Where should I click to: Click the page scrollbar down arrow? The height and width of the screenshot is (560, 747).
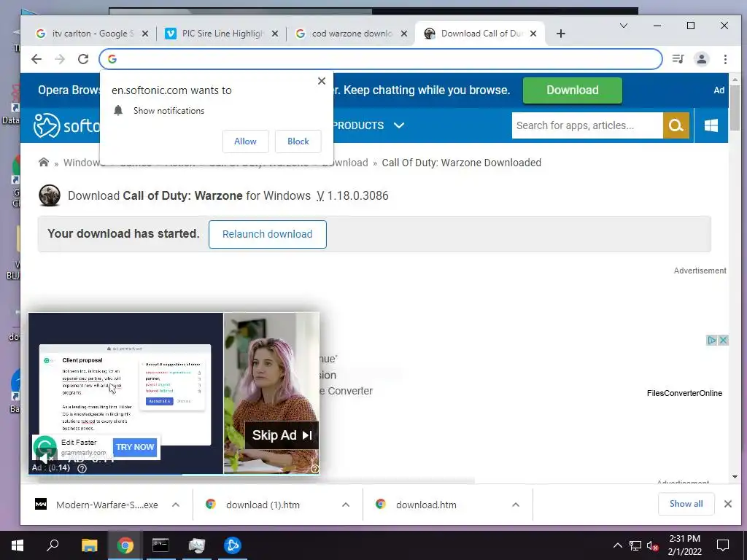coord(735,477)
